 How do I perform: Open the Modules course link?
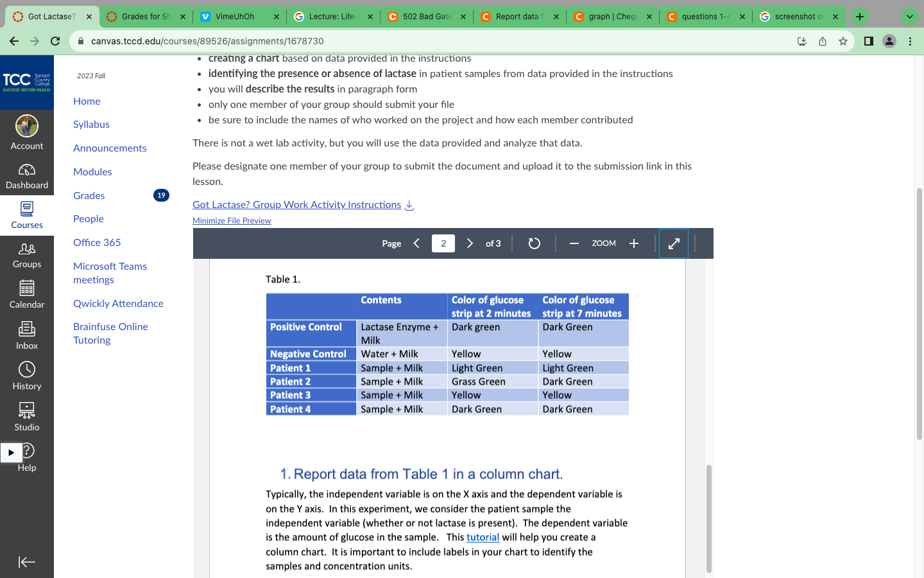[x=92, y=171]
